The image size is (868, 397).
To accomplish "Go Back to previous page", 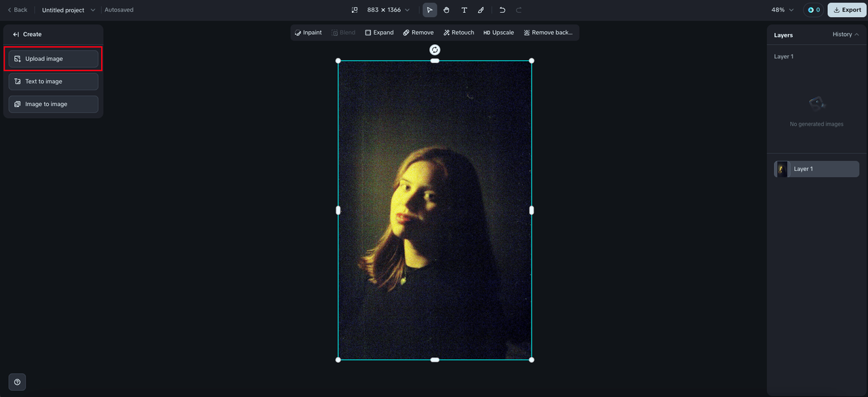I will (18, 10).
